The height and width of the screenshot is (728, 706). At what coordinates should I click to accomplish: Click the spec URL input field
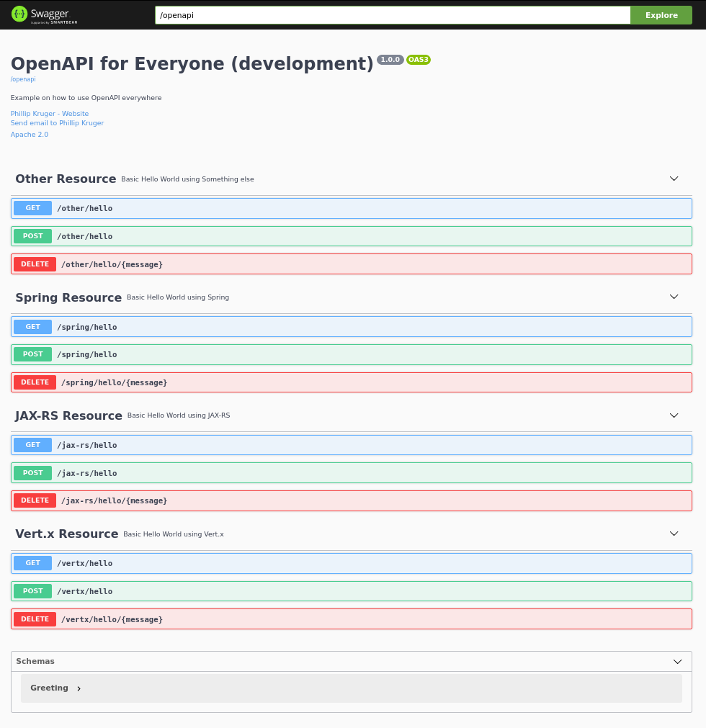[392, 14]
